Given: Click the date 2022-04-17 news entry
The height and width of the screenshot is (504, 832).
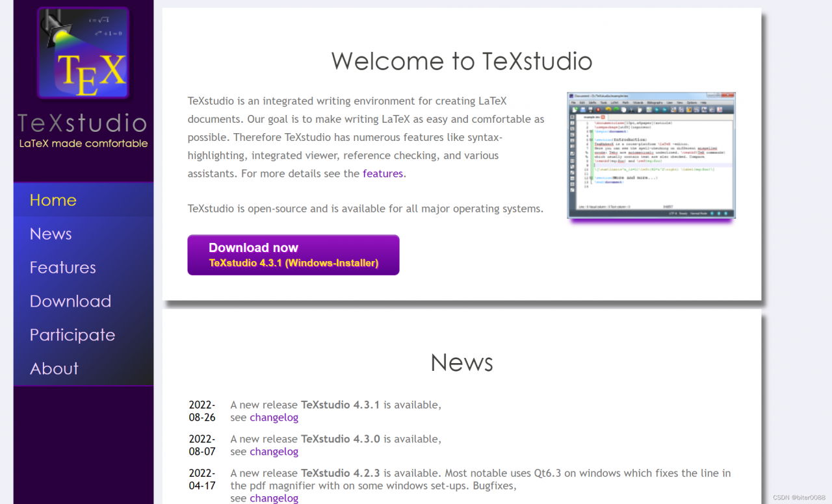Looking at the screenshot, I should (x=202, y=479).
